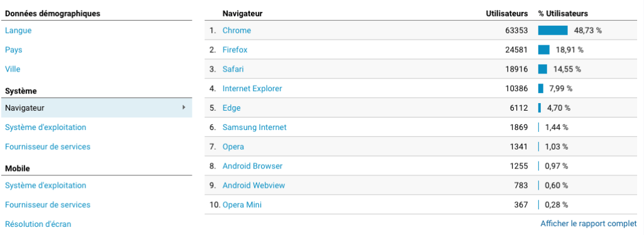The image size is (644, 235).
Task: Open Android Webview link
Action: (x=254, y=185)
